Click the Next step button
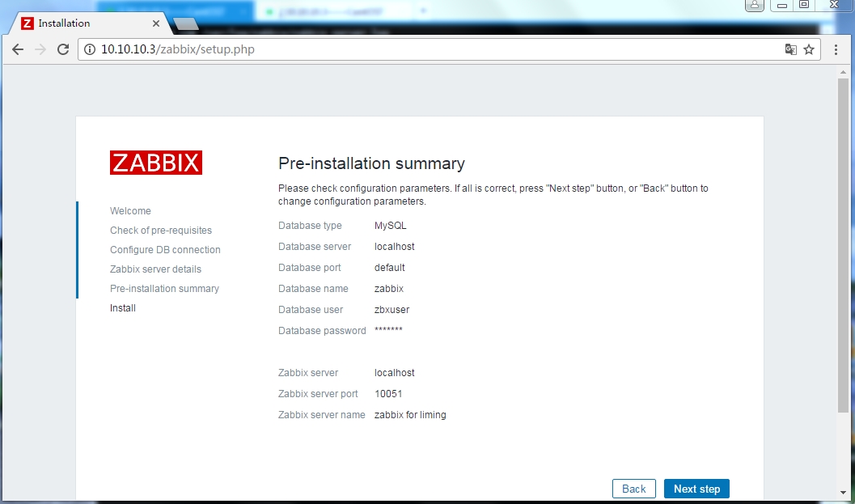Image resolution: width=855 pixels, height=504 pixels. pyautogui.click(x=697, y=489)
